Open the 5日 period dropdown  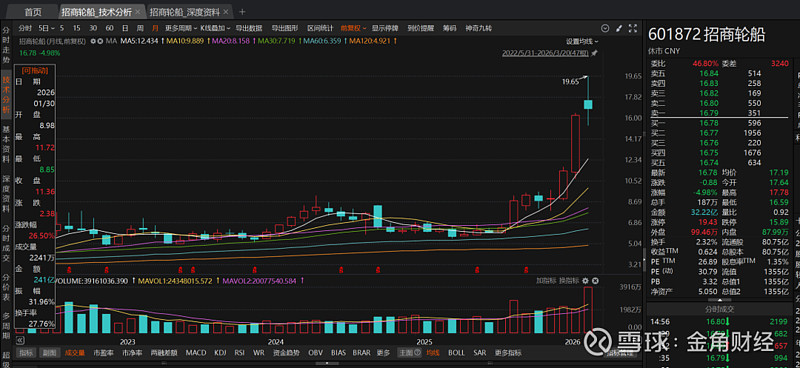click(45, 28)
